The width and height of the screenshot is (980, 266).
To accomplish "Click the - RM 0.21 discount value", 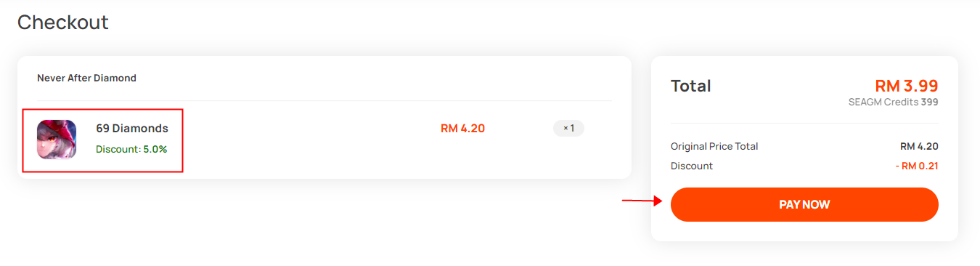I will point(917,166).
